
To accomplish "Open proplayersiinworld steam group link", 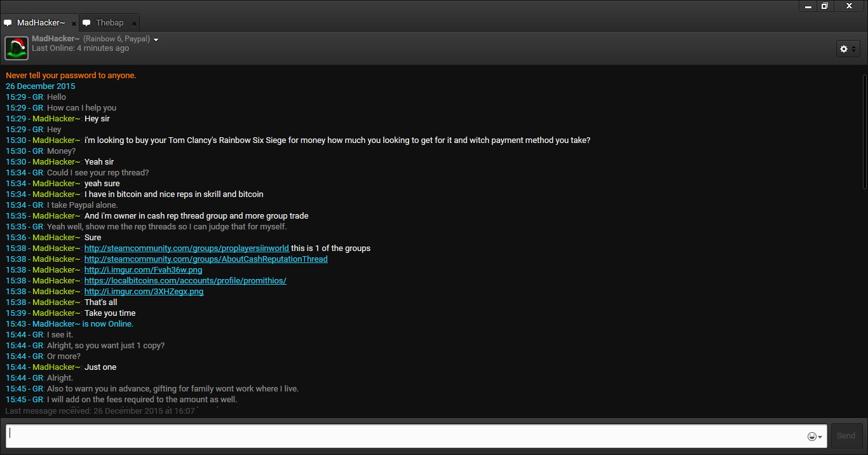I will pos(186,248).
